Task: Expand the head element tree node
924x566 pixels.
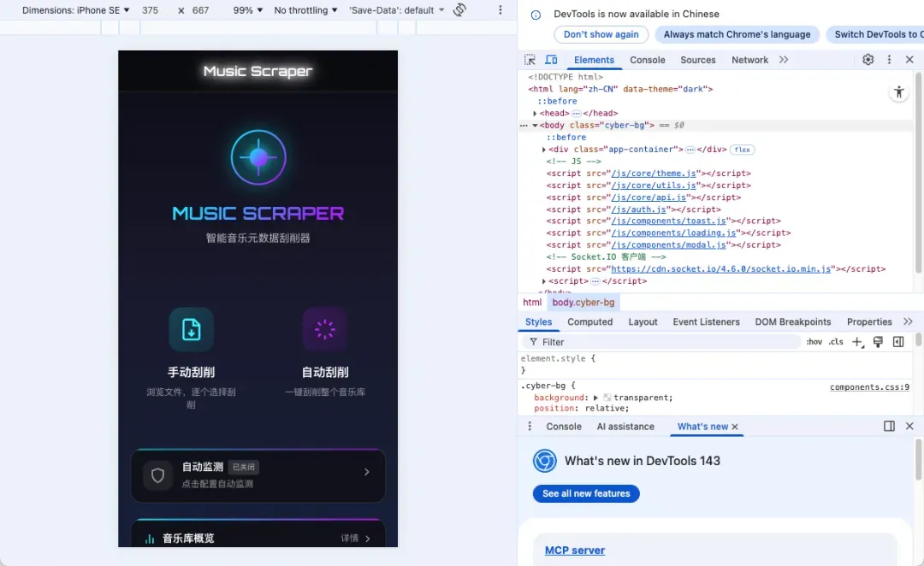Action: click(536, 113)
